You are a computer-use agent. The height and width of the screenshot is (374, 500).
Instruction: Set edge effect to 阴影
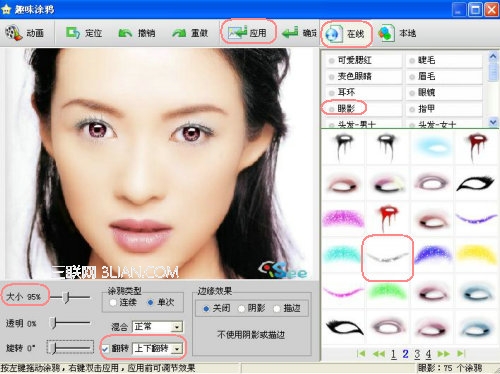pos(241,309)
